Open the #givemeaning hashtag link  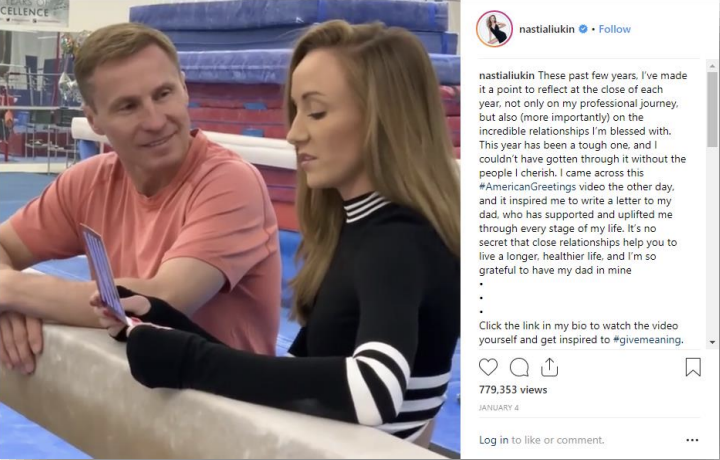pos(647,340)
